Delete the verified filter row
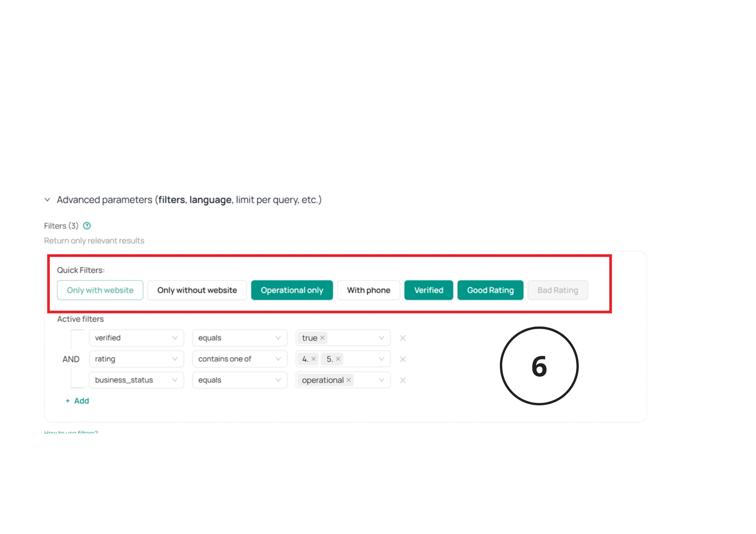This screenshot has height=534, width=756. pyautogui.click(x=403, y=338)
